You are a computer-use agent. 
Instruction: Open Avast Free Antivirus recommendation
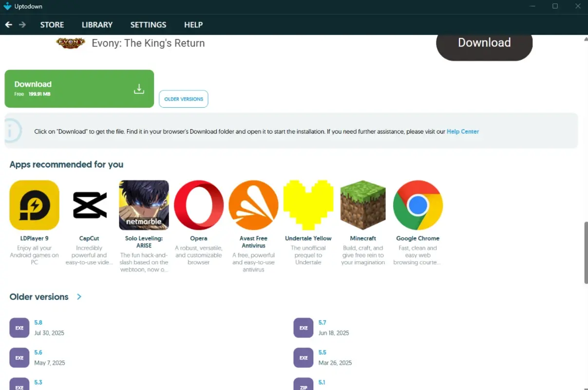[x=253, y=205]
